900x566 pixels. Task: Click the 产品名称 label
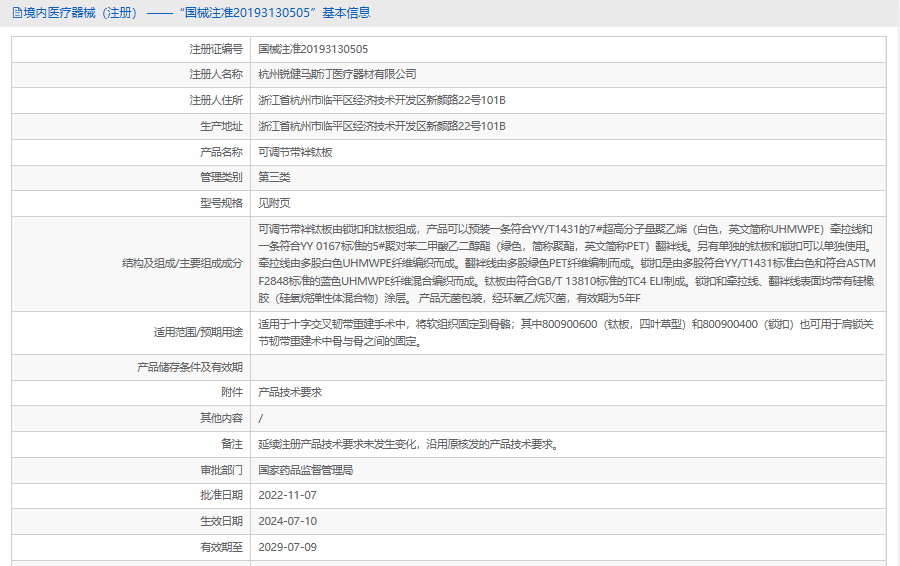pos(222,152)
